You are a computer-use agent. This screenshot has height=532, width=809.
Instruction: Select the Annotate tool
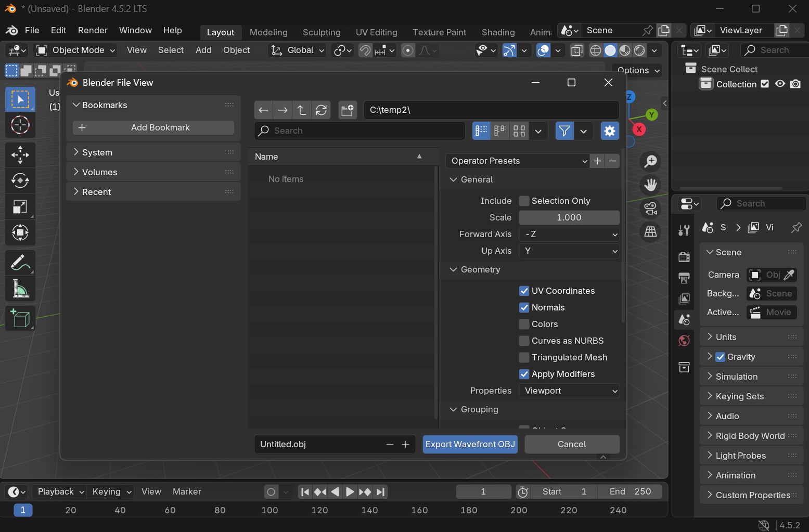[x=20, y=263]
